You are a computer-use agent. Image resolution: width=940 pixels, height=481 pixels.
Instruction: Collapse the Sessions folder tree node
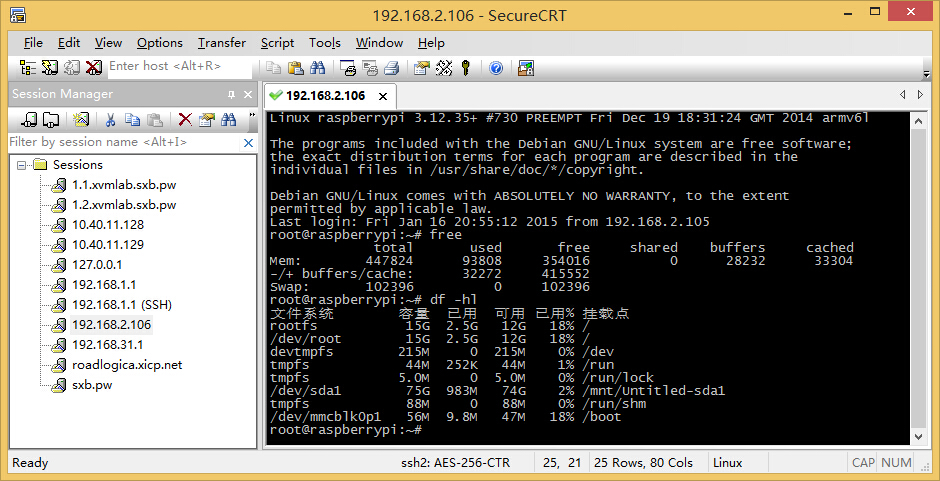21,165
